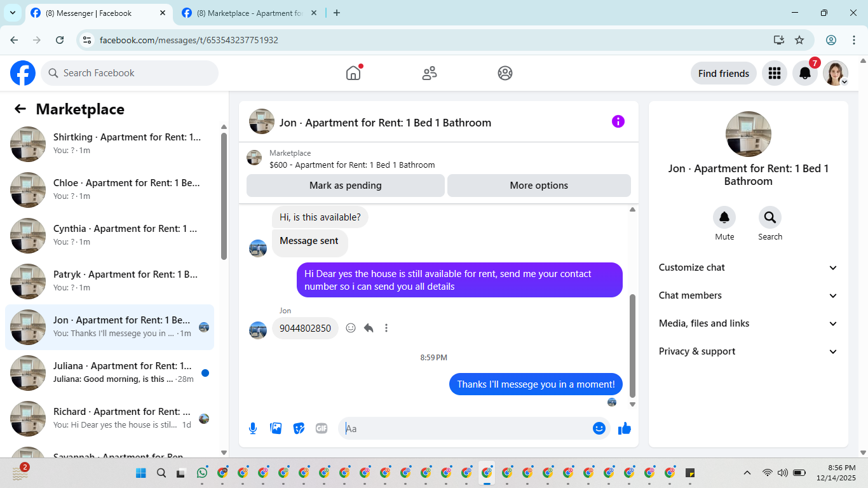Open a new browser tab
This screenshot has height=488, width=868.
pos(337,13)
